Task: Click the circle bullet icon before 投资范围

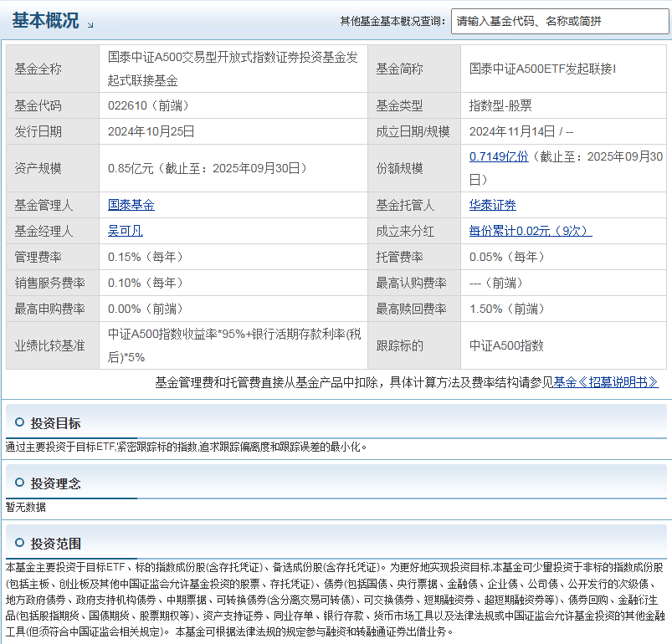Action: point(19,543)
